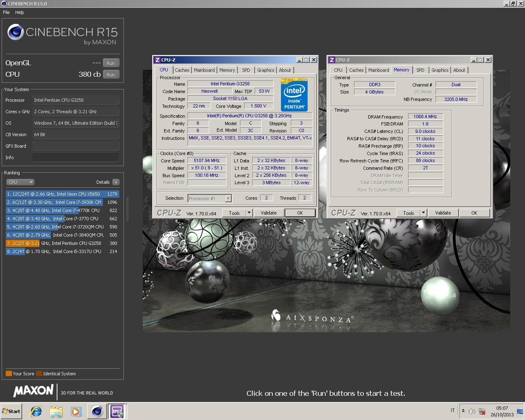Switch to CPU-Z taskbar icon
Screen dimensions: 525x420
pos(117,411)
